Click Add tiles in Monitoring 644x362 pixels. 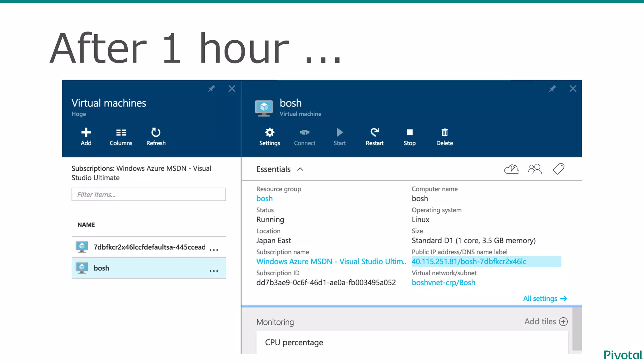click(546, 321)
